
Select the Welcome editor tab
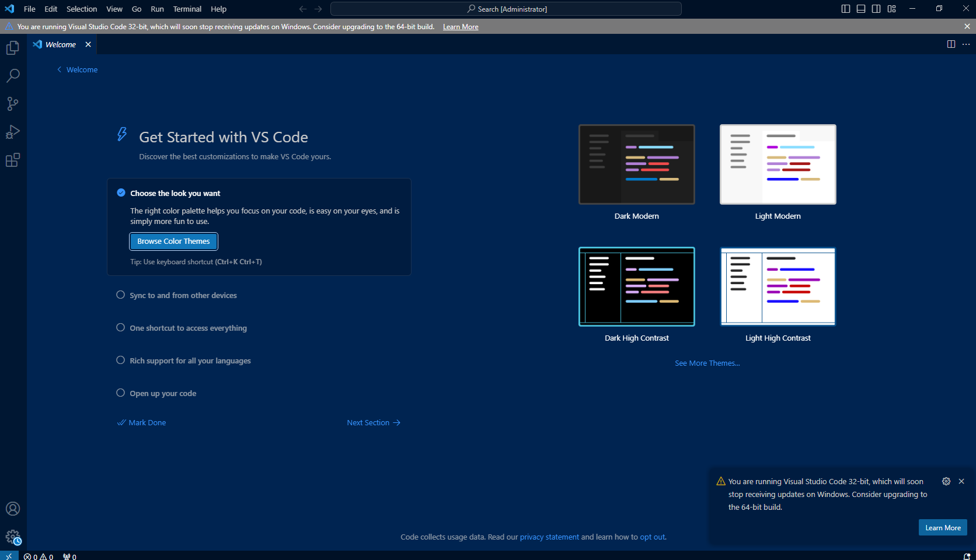(x=61, y=44)
